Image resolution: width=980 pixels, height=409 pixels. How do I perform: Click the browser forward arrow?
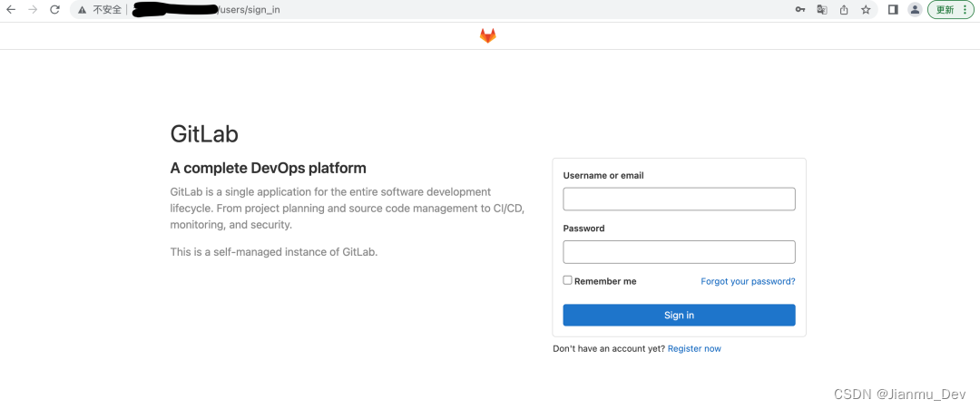pos(33,9)
